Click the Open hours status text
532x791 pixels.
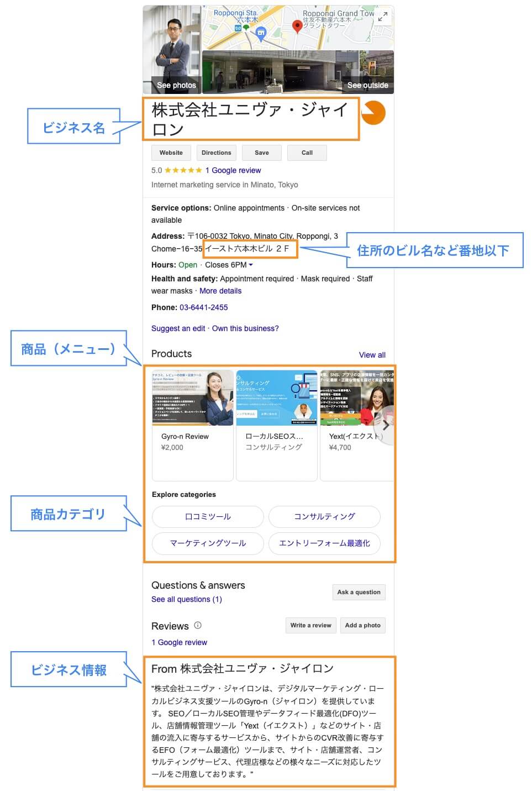(188, 265)
